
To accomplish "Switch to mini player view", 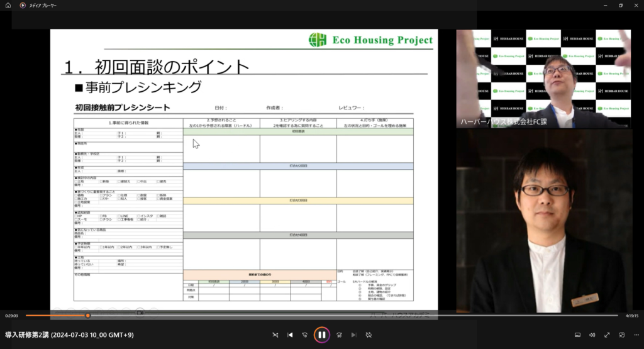I will pos(622,335).
